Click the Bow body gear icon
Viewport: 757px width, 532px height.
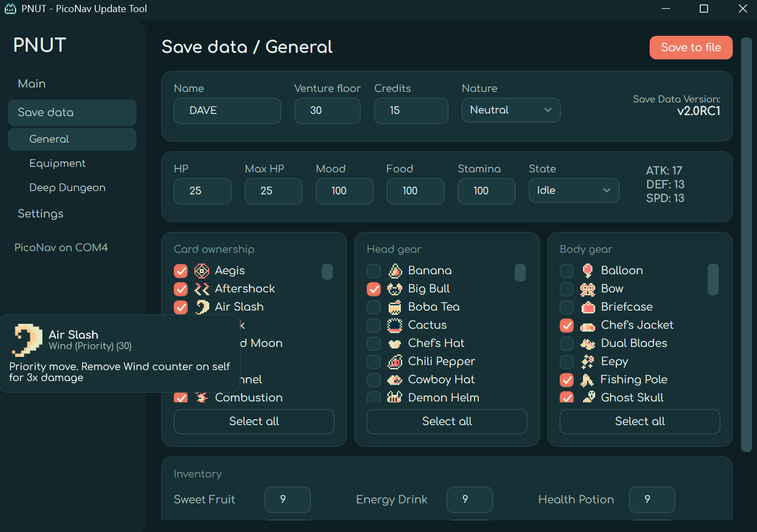point(588,289)
